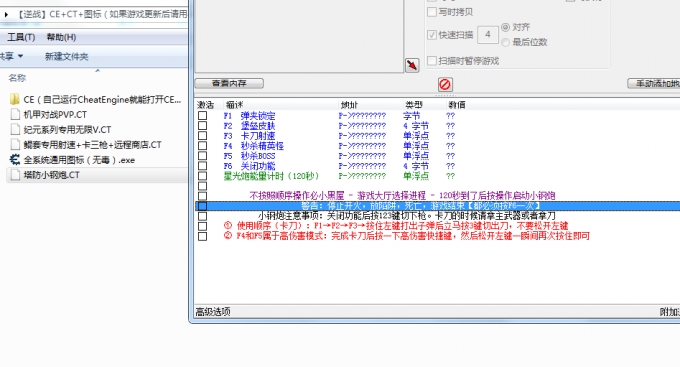Click the 快速扫描 value field
680x367 pixels.
(488, 35)
